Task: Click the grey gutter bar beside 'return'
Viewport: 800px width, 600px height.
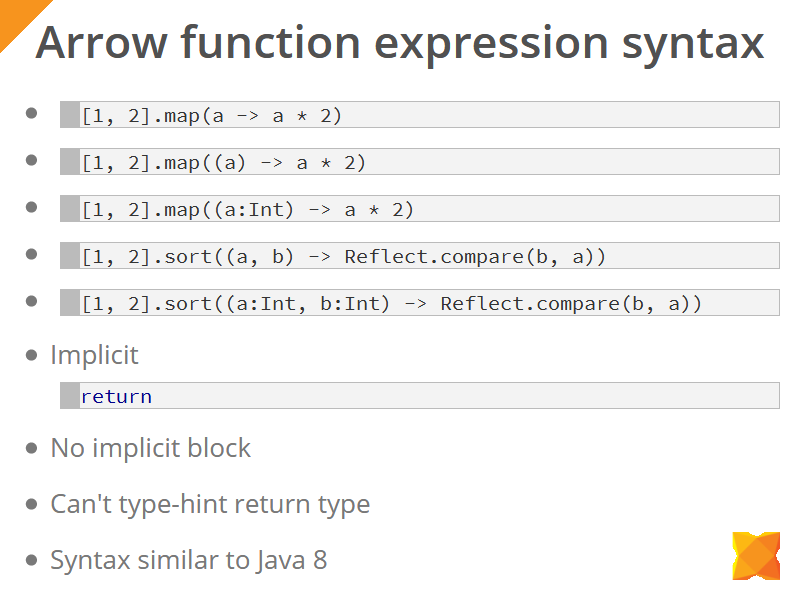Action: pos(69,396)
